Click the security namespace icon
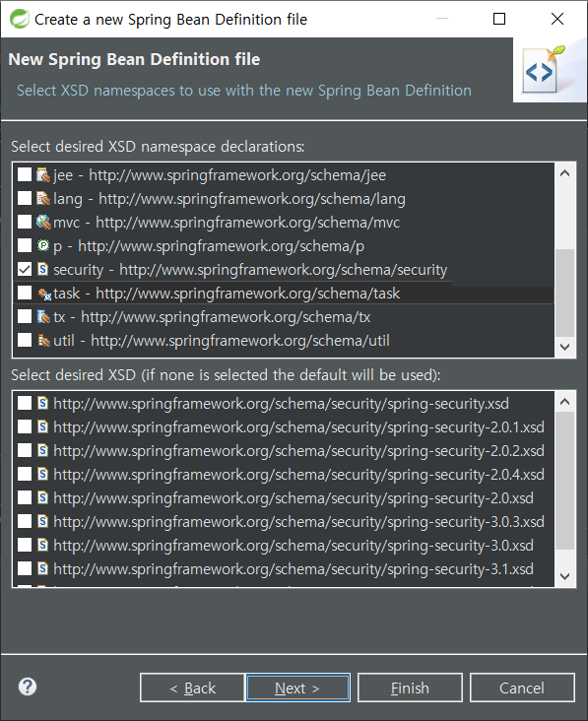Viewport: 588px width, 721px height. click(x=42, y=270)
